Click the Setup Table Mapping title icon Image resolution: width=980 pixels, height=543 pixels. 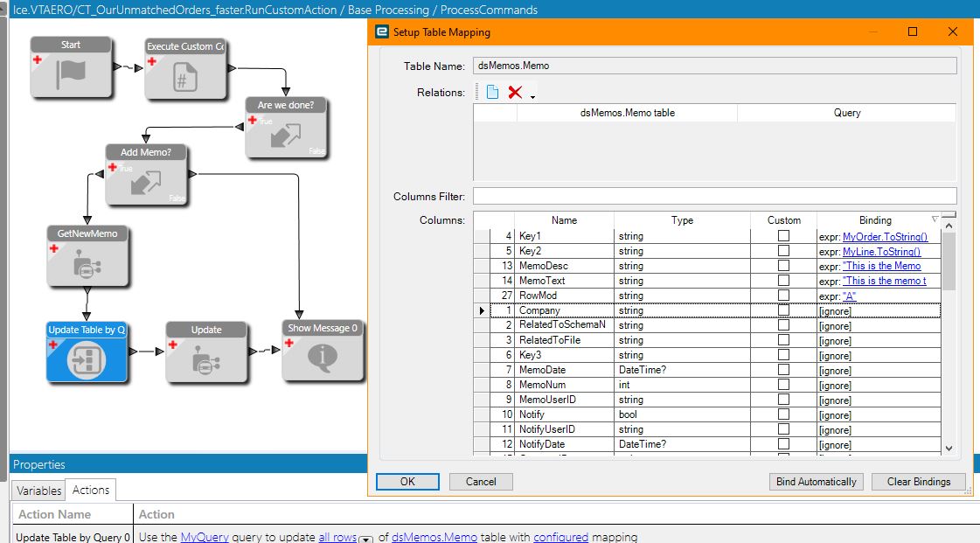382,31
